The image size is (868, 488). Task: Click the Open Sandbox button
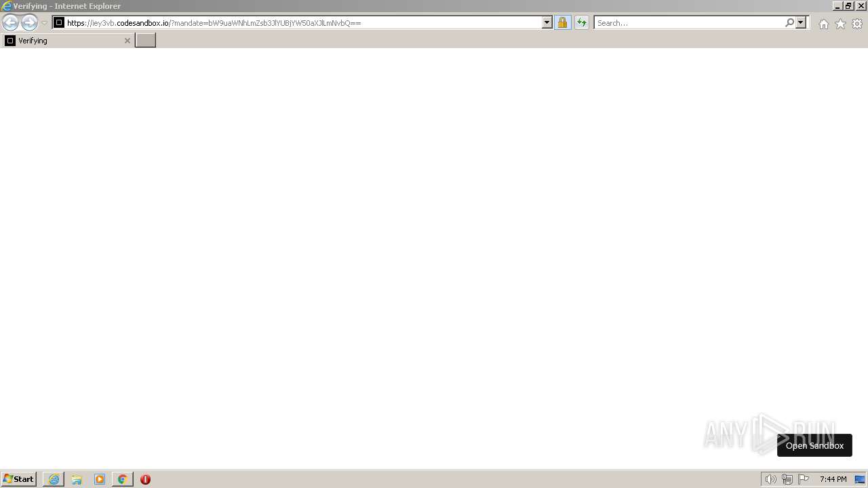814,445
